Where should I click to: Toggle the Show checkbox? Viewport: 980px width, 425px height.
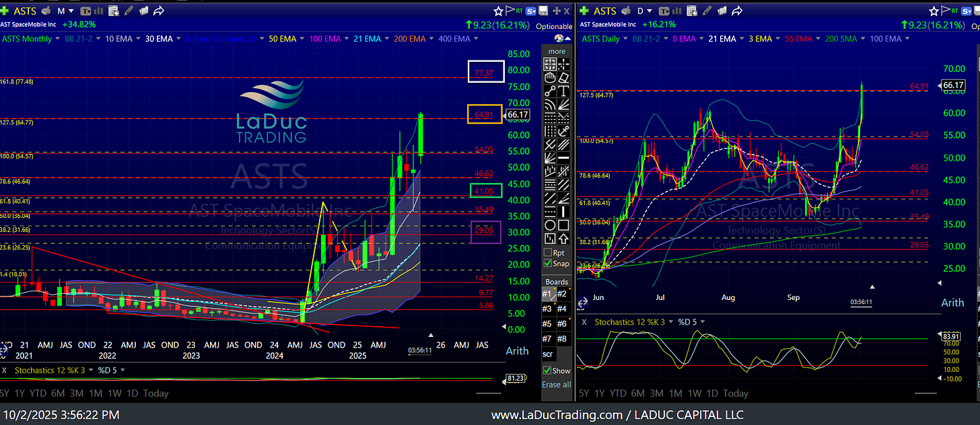pos(549,371)
